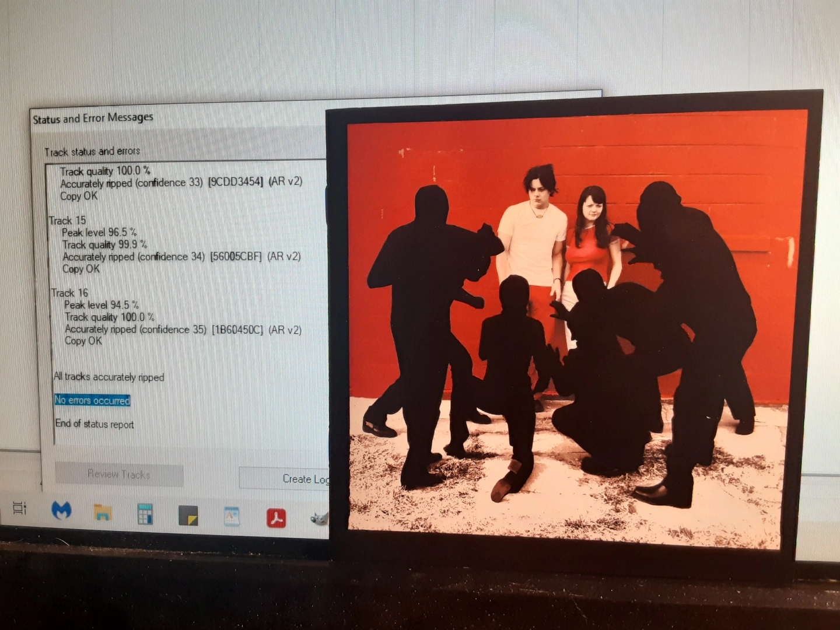This screenshot has height=630, width=840.
Task: Click the 'Track status and errors' label
Action: (92, 152)
